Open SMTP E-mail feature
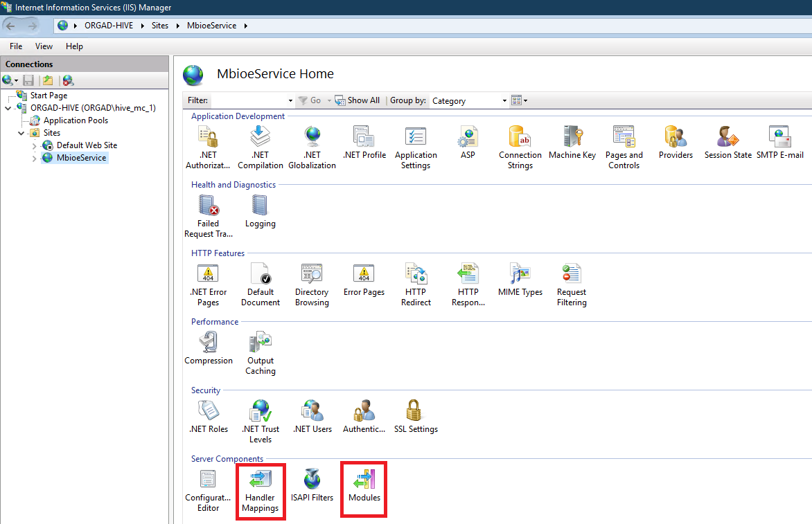Screen dimensions: 812x524 tap(780, 143)
